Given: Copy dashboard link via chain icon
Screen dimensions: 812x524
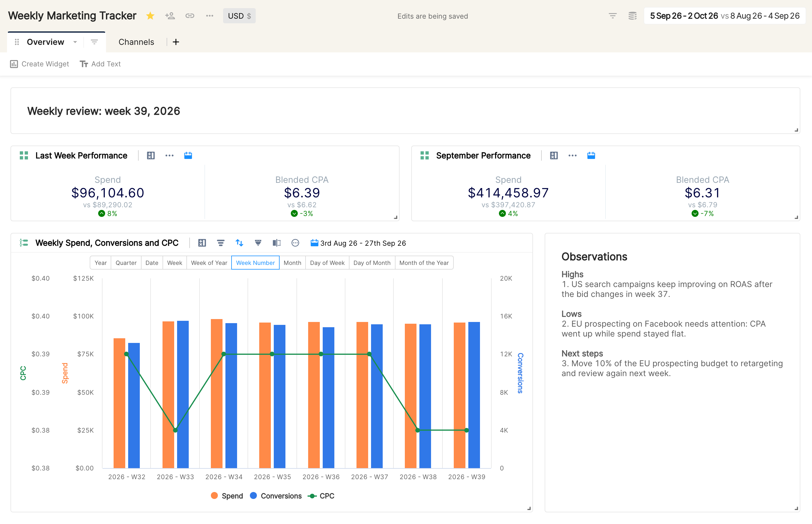Looking at the screenshot, I should click(190, 16).
